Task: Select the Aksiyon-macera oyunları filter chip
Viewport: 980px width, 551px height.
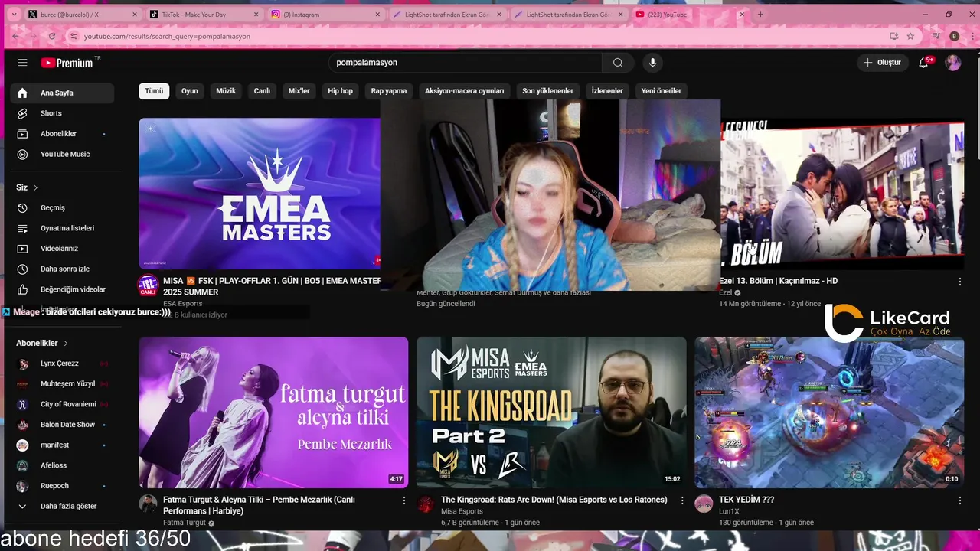Action: click(x=465, y=91)
